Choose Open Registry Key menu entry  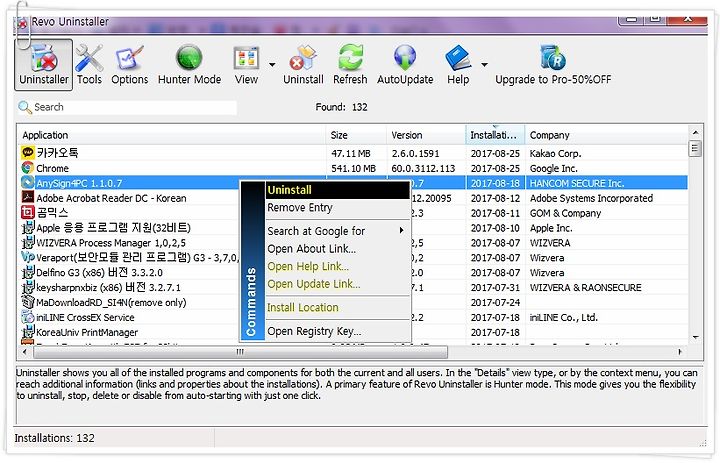click(338, 331)
